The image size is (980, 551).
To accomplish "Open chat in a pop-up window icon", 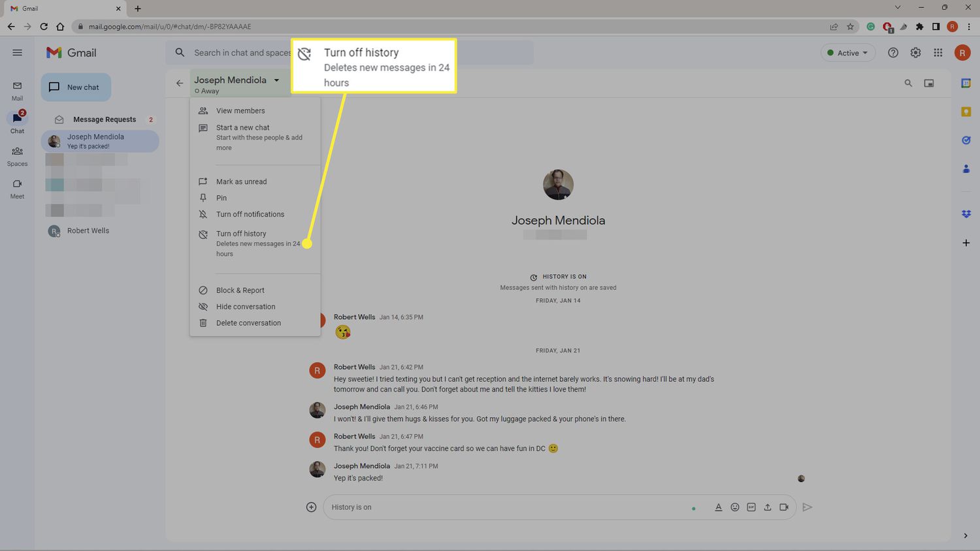I will [x=929, y=83].
